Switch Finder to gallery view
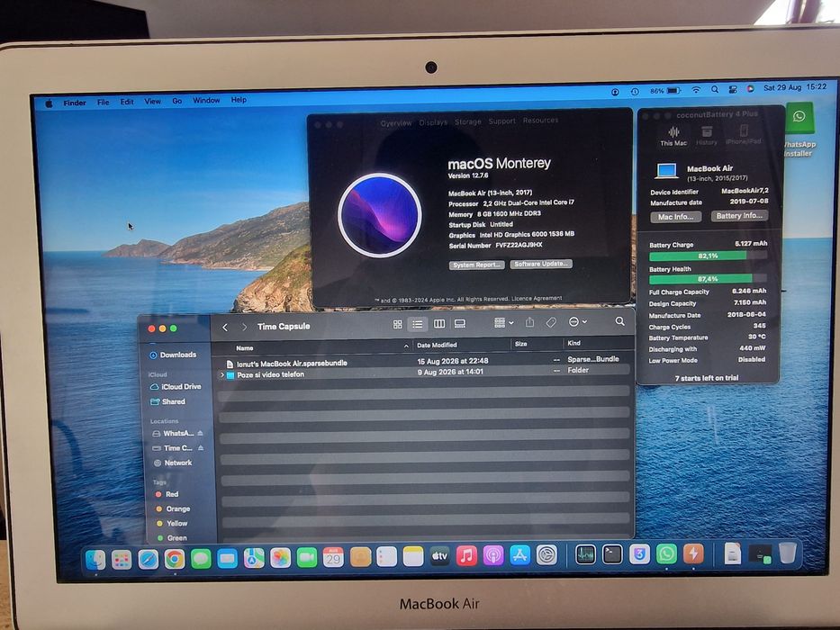The image size is (840, 630). 460,324
